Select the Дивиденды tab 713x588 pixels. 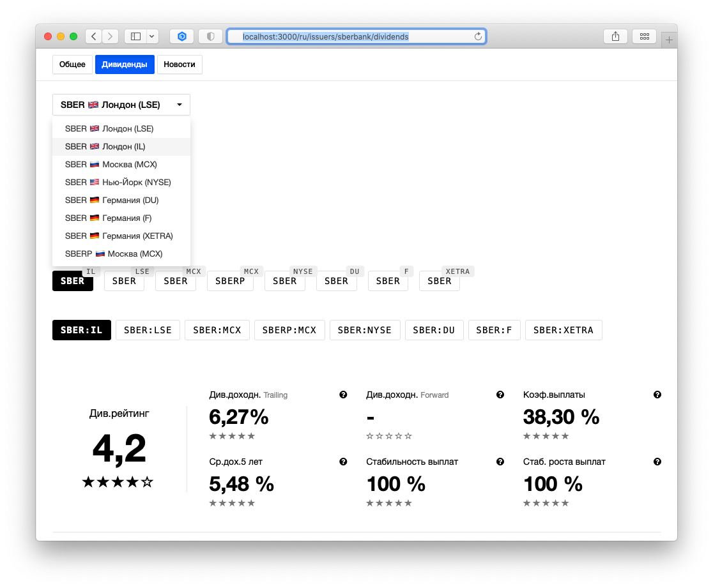pos(125,64)
